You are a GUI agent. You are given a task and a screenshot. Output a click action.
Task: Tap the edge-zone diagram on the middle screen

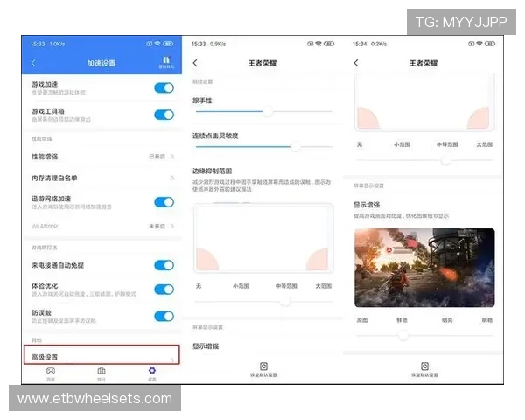point(263,237)
